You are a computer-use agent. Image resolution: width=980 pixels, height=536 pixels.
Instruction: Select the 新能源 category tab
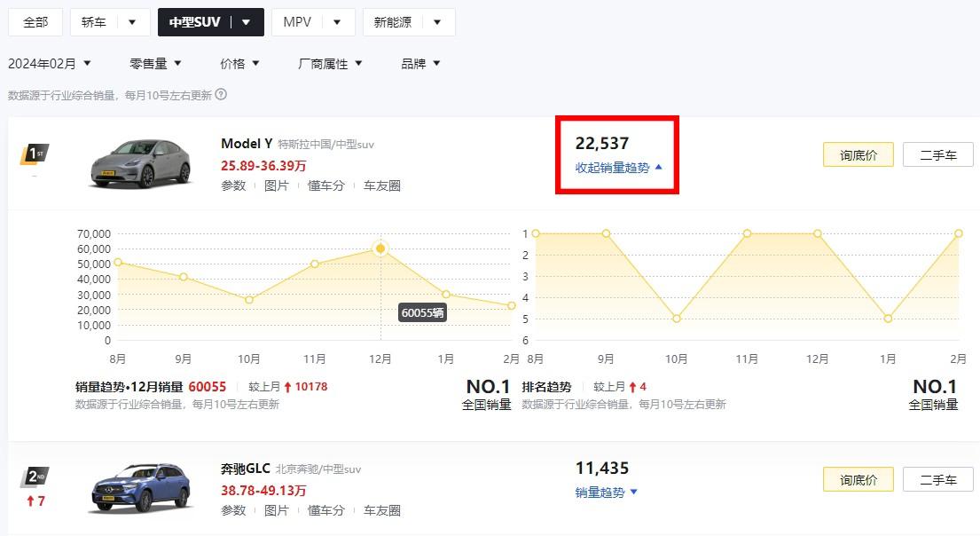pyautogui.click(x=393, y=22)
